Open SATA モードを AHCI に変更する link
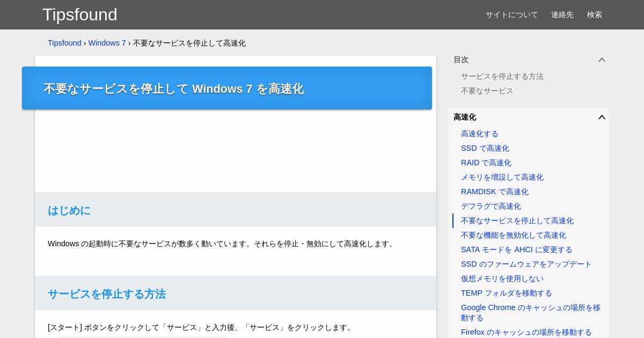 517,249
